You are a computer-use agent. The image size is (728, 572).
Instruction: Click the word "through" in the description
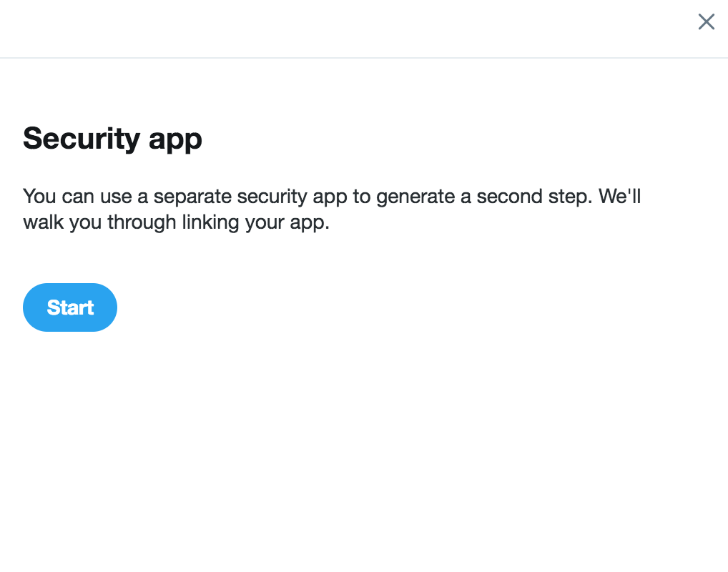(x=142, y=222)
